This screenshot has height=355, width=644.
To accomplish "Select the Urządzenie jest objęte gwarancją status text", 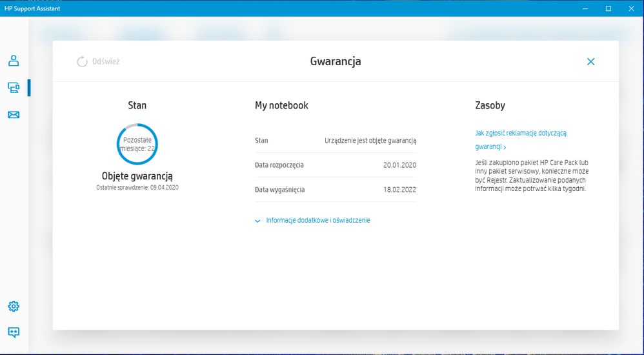I will 370,140.
